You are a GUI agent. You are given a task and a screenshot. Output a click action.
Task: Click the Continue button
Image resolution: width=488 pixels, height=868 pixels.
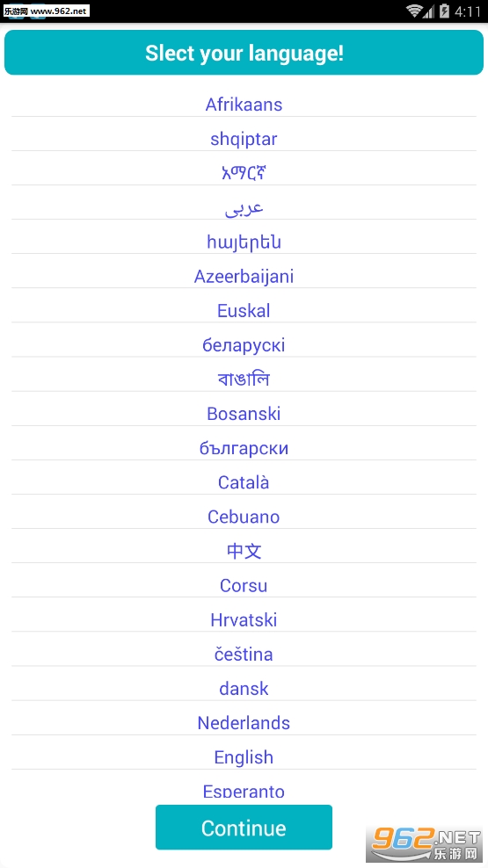click(x=244, y=827)
